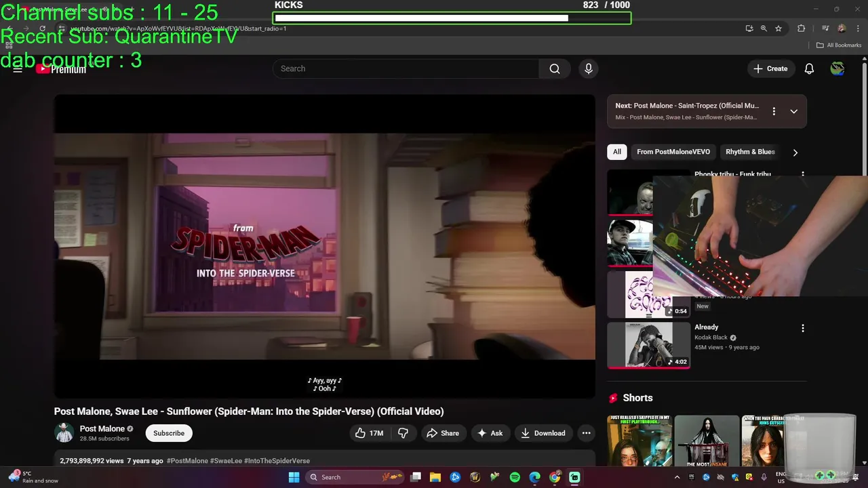Click install app icon in address bar
This screenshot has height=488, width=868.
point(749,28)
